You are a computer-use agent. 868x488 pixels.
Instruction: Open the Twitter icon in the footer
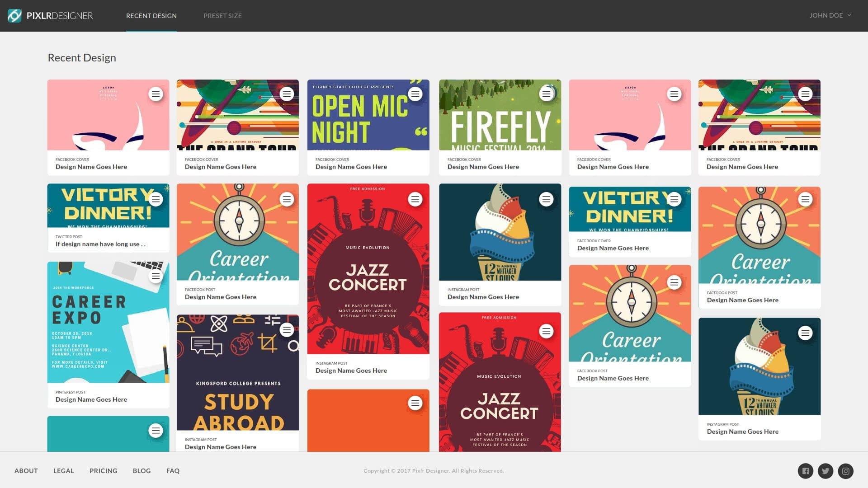[825, 471]
